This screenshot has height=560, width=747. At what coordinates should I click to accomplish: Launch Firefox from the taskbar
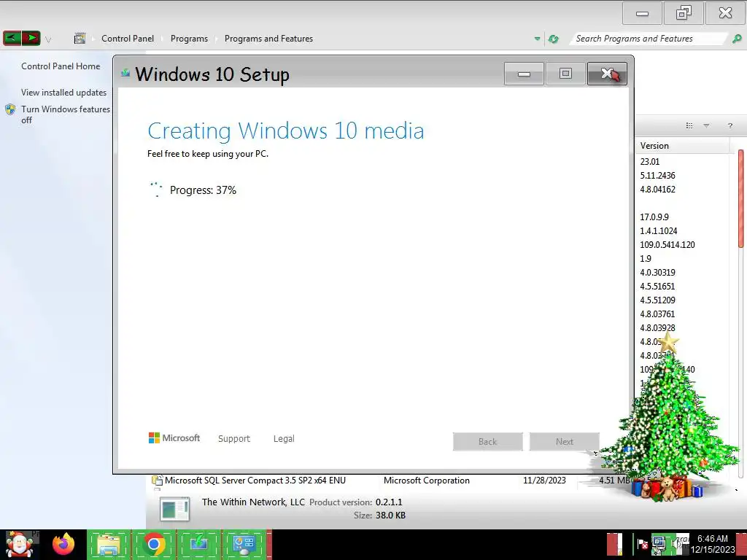tap(63, 544)
